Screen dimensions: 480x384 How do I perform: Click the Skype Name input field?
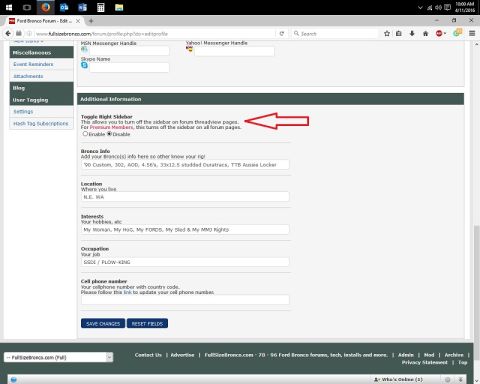[129, 67]
